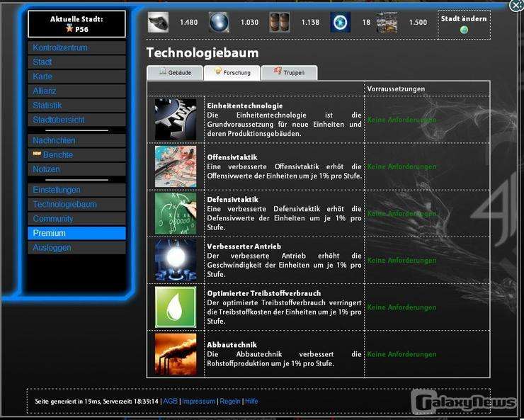The image size is (524, 420).
Task: Click the Abbautechnik heading
Action: pos(232,345)
